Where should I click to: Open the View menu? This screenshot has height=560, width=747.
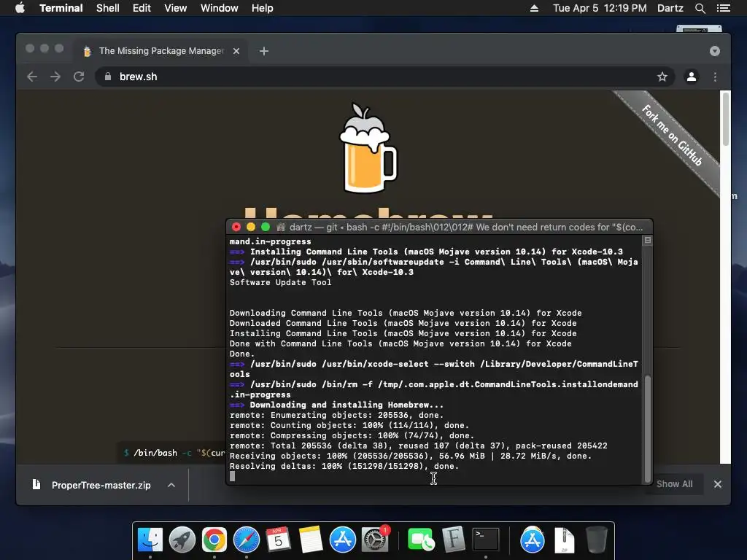(175, 8)
